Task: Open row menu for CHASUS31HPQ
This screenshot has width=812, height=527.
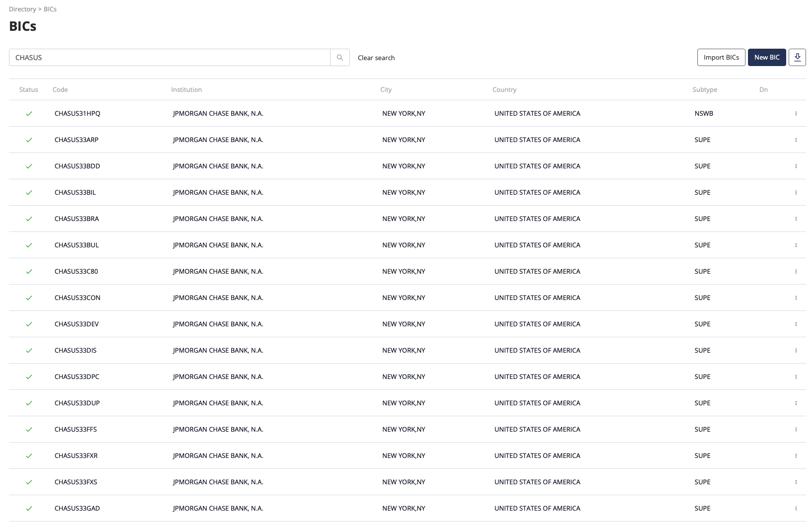Action: click(x=796, y=114)
